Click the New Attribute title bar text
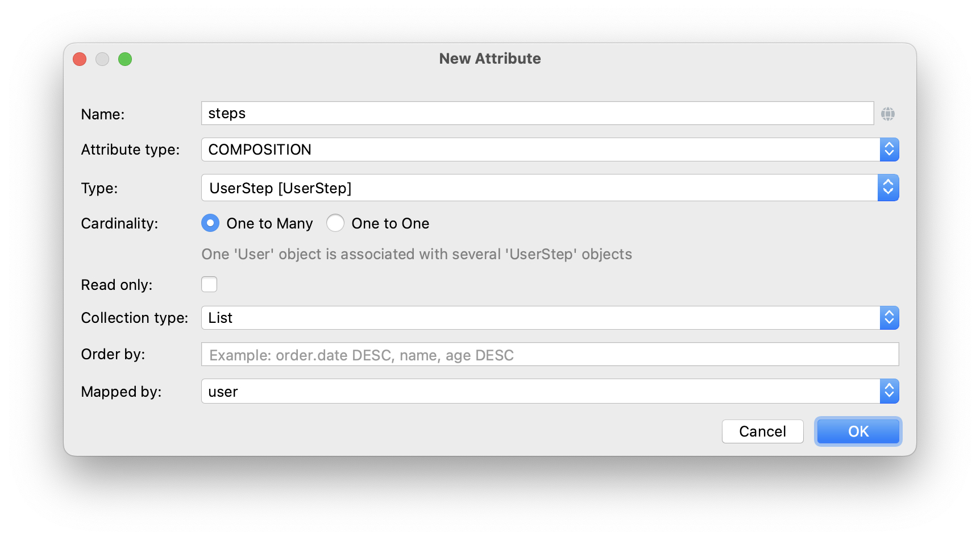Viewport: 980px width, 540px height. tap(489, 59)
